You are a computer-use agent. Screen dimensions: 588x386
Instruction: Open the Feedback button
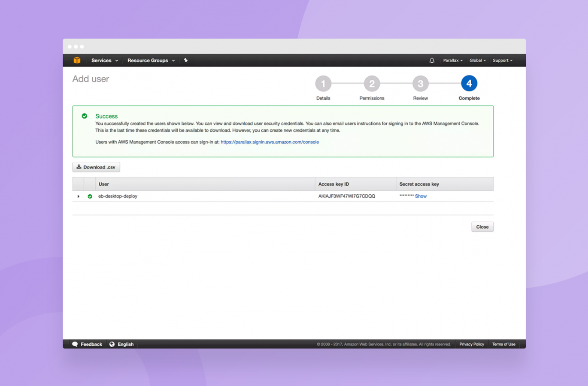87,344
